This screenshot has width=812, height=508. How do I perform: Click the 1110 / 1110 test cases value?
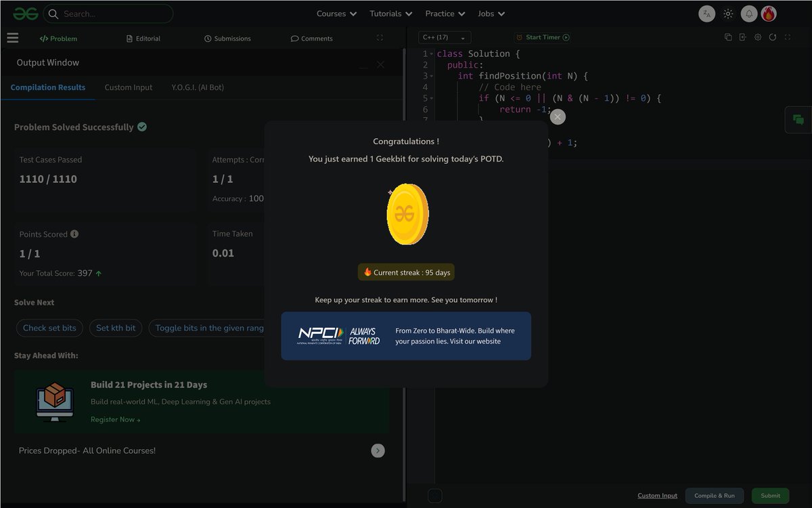point(48,179)
